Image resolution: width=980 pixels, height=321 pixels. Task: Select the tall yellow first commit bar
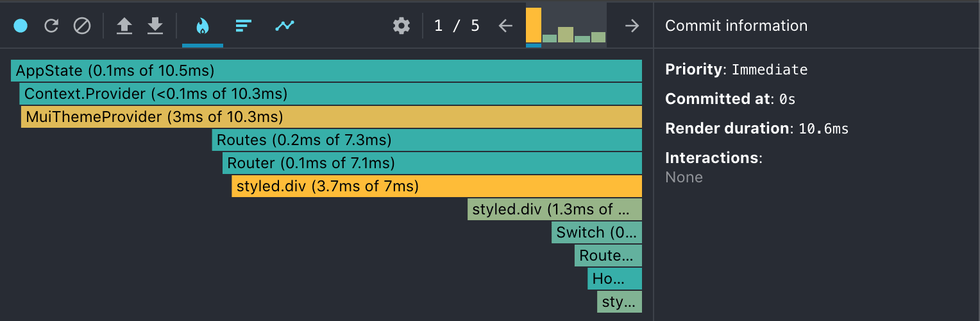pyautogui.click(x=534, y=26)
